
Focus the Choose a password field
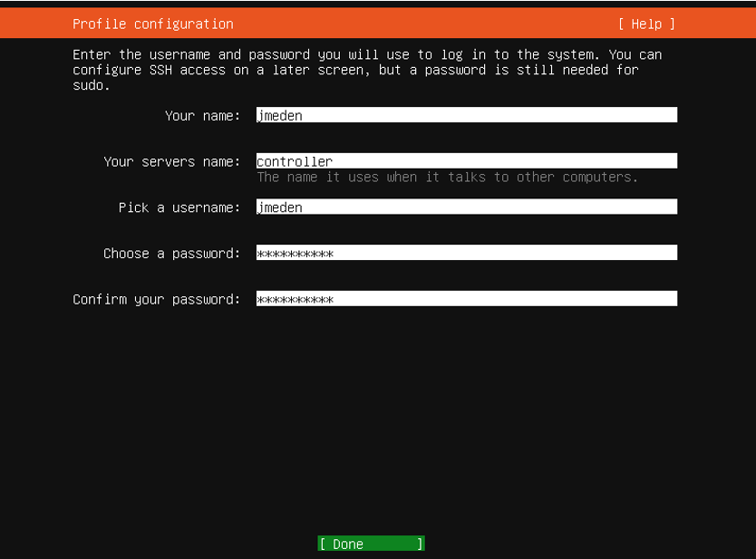466,254
